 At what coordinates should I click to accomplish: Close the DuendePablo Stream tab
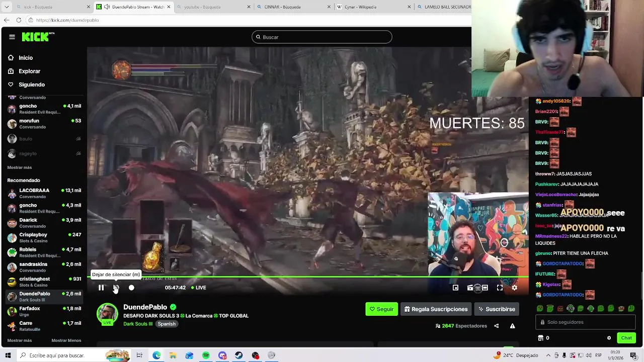coord(169,7)
